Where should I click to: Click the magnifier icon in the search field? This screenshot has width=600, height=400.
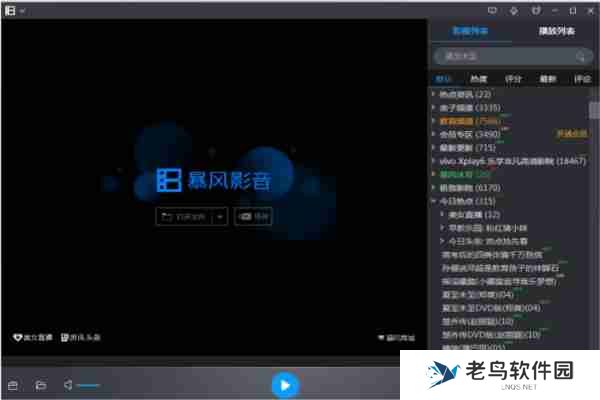[581, 57]
